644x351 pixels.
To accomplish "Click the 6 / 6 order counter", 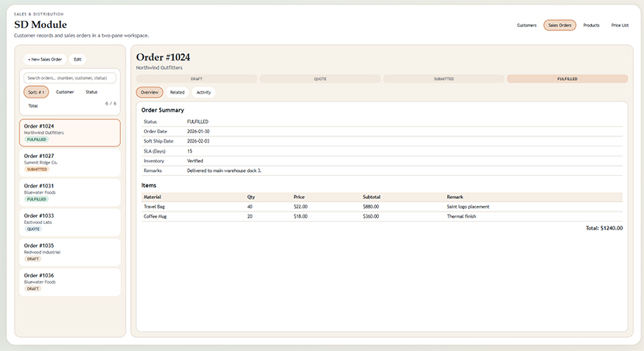I will click(x=111, y=104).
